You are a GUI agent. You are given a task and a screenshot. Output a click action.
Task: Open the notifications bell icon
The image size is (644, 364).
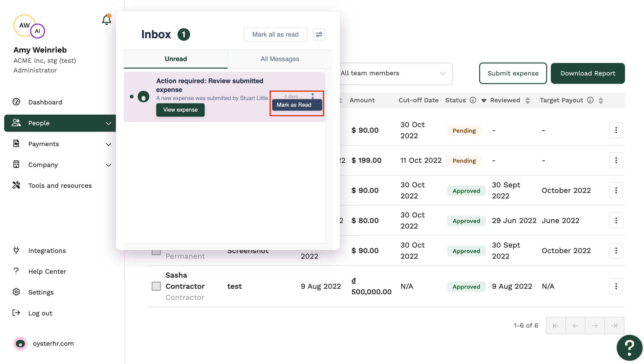(x=107, y=19)
